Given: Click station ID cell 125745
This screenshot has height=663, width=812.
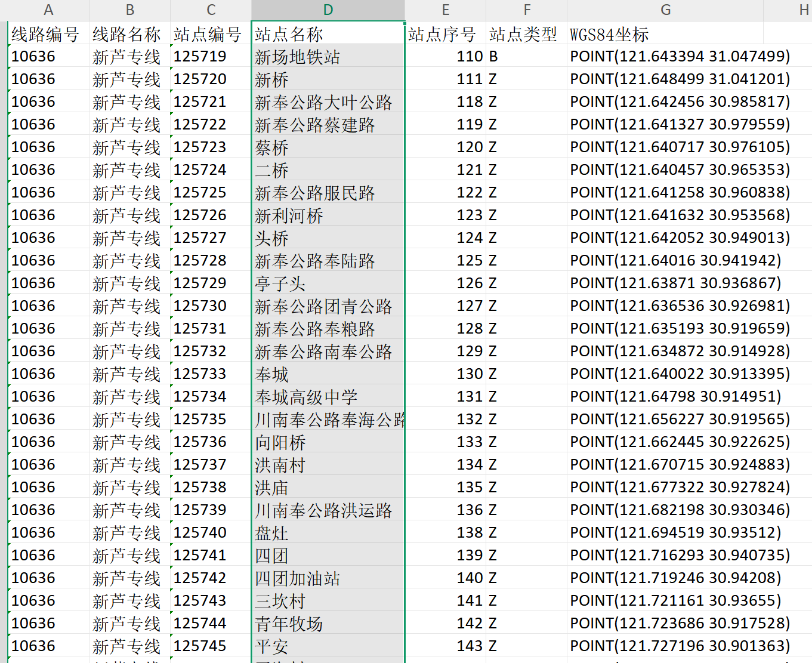Looking at the screenshot, I should point(211,646).
